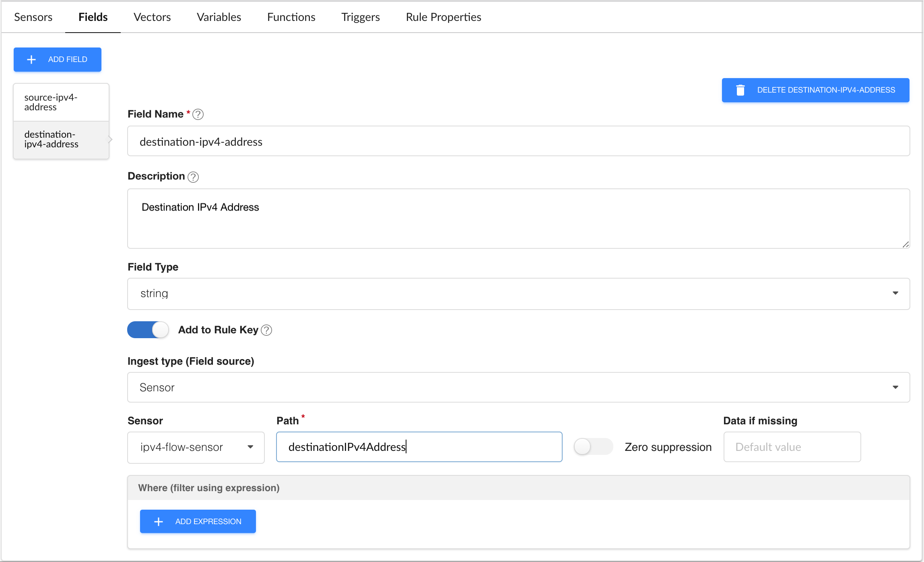Viewport: 924px width, 562px height.
Task: Switch to the Sensors tab
Action: [x=33, y=17]
